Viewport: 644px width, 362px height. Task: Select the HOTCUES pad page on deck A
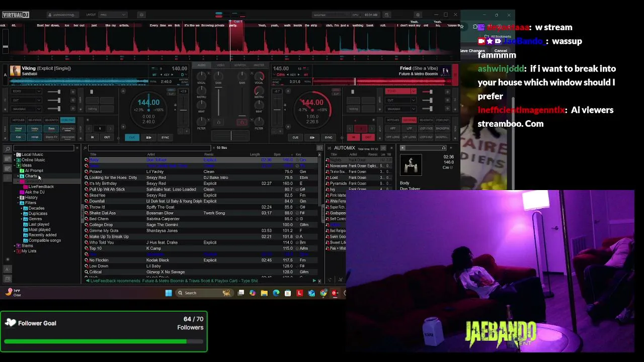click(19, 120)
